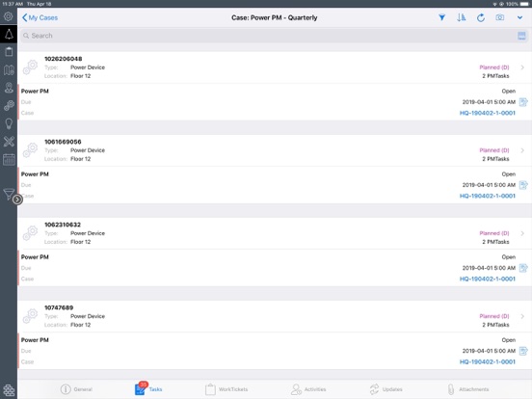Viewport: 532px width, 399px height.
Task: Open the map icon in sidebar
Action: click(9, 70)
